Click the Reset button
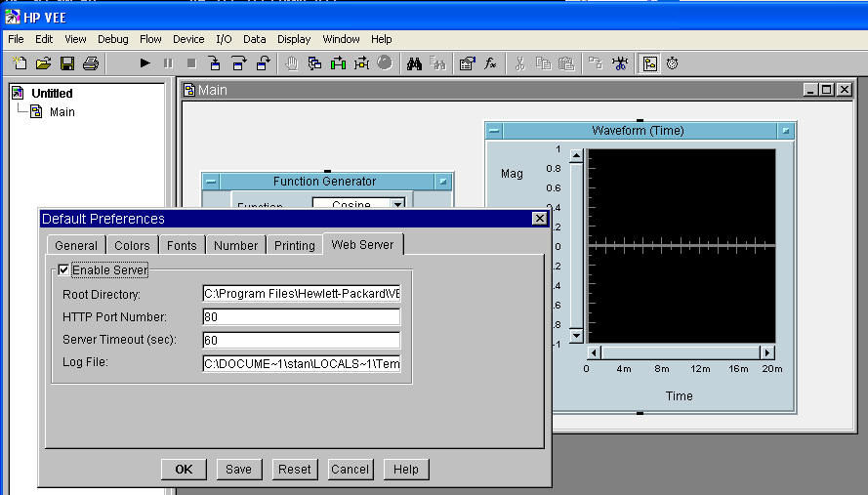868x495 pixels. 294,469
